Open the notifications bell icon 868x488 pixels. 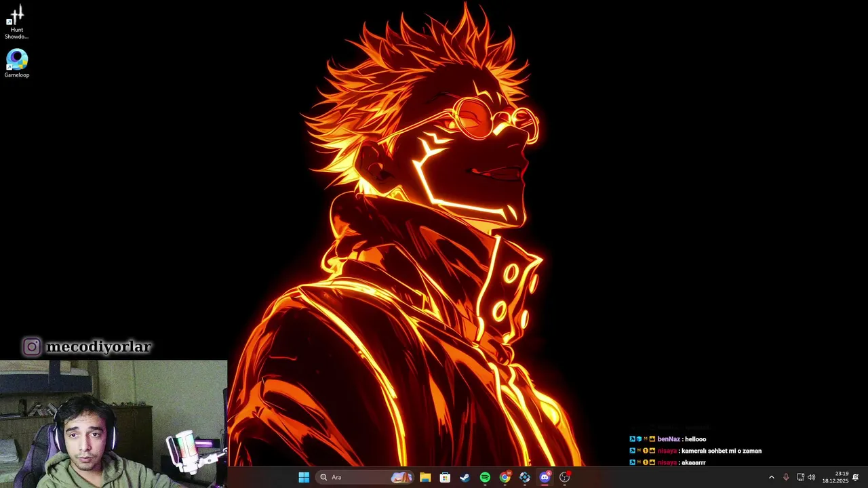pyautogui.click(x=856, y=477)
